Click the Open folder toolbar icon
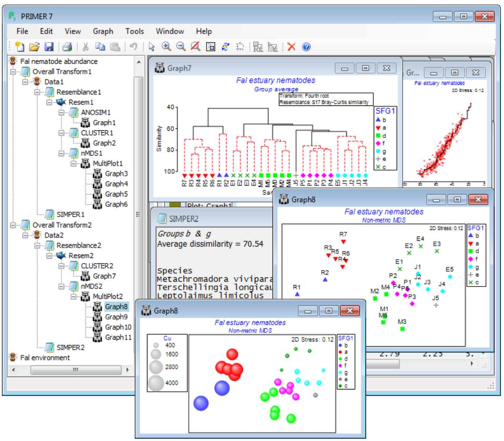 click(34, 47)
